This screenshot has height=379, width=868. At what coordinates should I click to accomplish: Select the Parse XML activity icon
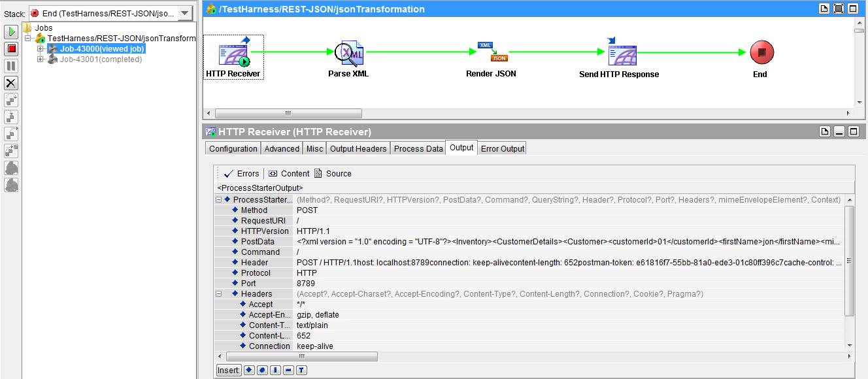(348, 52)
